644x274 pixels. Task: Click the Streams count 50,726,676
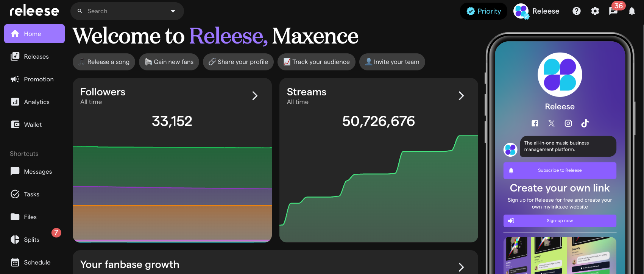[x=379, y=121]
